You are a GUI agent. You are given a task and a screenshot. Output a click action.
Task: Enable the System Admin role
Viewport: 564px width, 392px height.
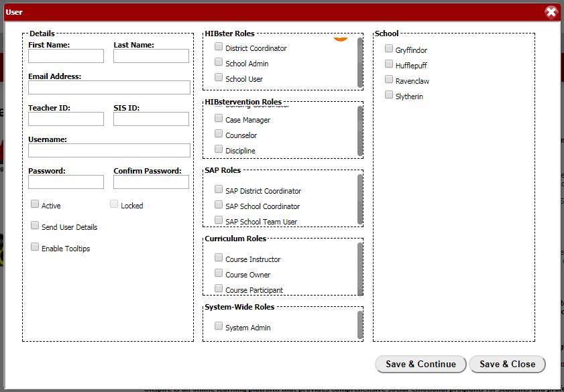219,326
